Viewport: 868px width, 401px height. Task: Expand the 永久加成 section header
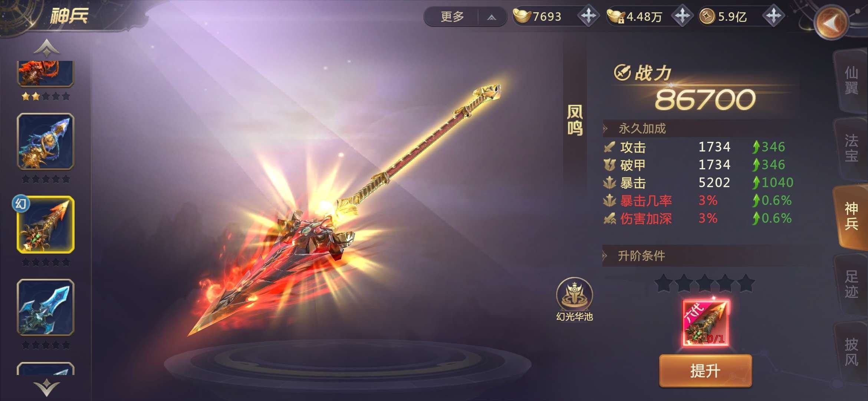[642, 128]
